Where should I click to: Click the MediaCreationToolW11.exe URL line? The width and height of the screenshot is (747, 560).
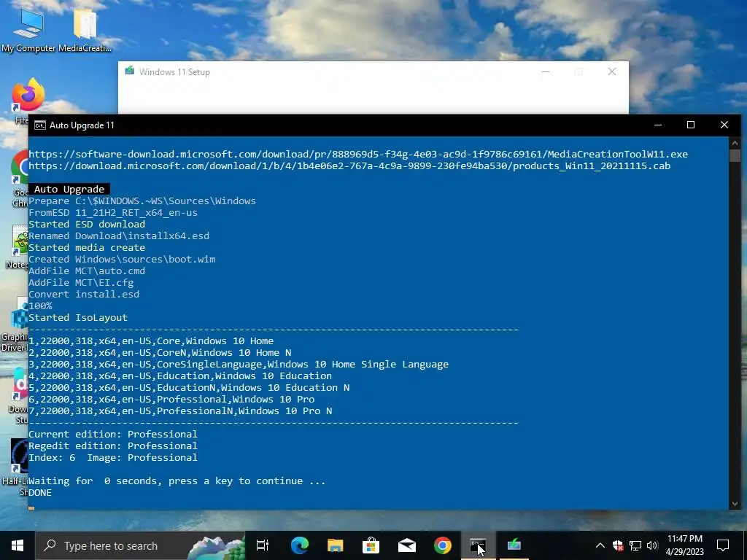[358, 155]
